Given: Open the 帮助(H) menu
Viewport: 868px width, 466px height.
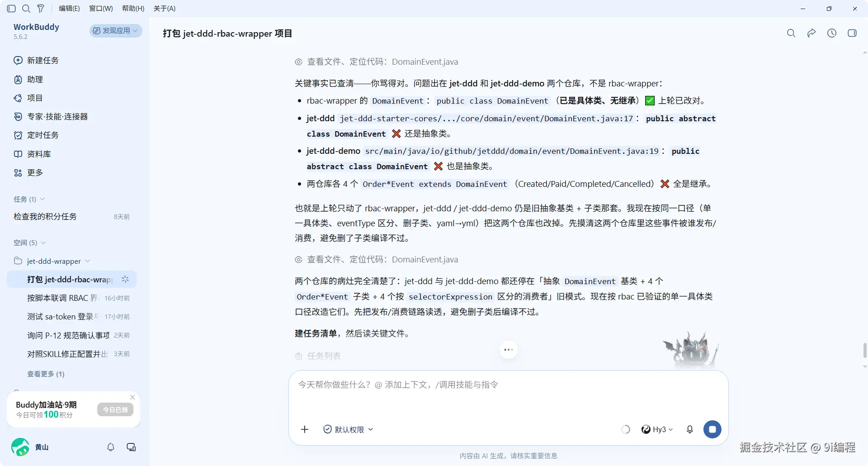Looking at the screenshot, I should [133, 9].
